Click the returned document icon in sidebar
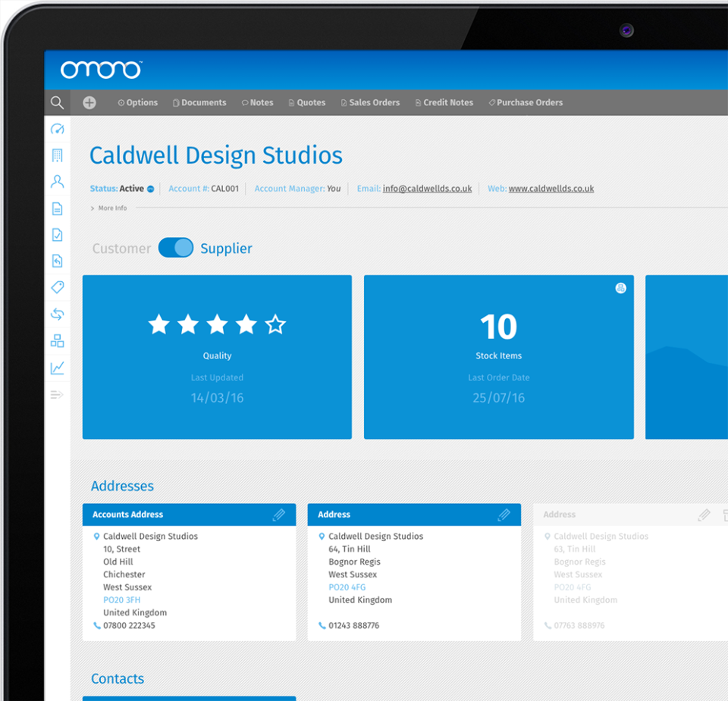The image size is (728, 701). pos(57,261)
